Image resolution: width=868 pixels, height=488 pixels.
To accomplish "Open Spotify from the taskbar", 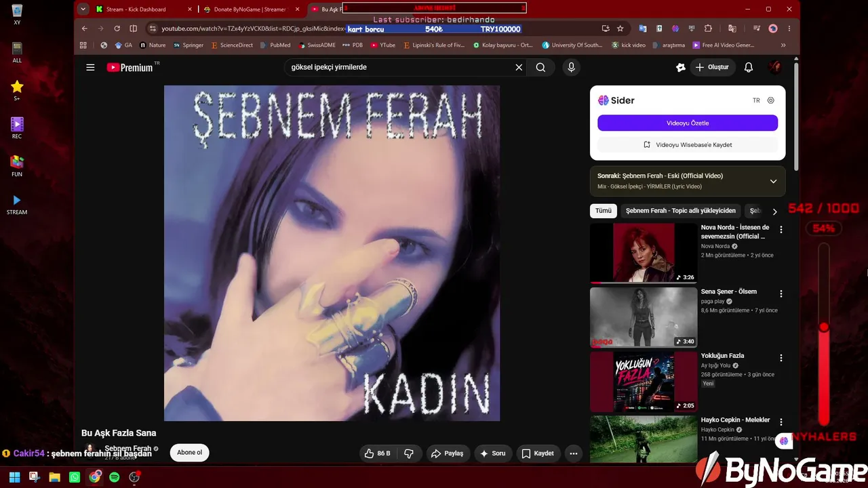I will click(x=115, y=477).
